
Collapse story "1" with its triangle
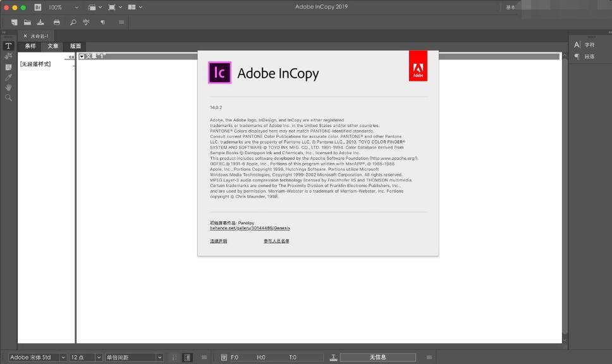pyautogui.click(x=82, y=57)
